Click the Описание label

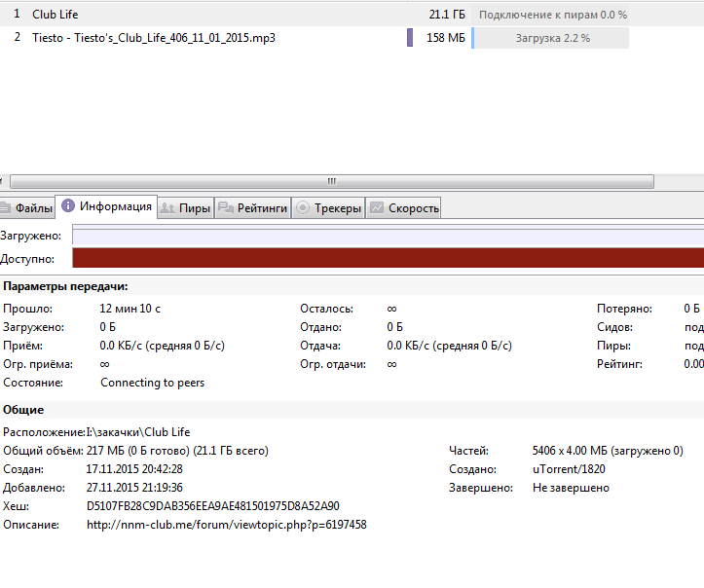click(x=31, y=525)
